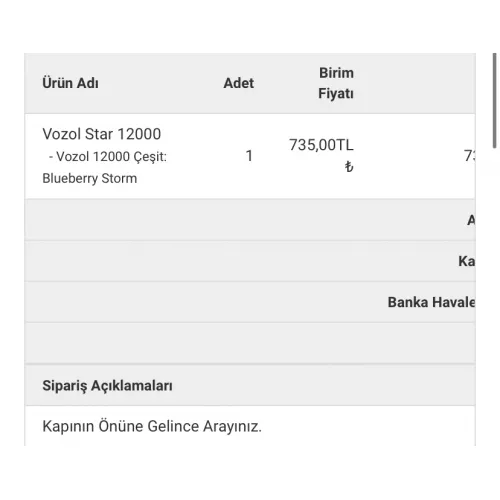Click the partially visible row total price

coord(469,156)
